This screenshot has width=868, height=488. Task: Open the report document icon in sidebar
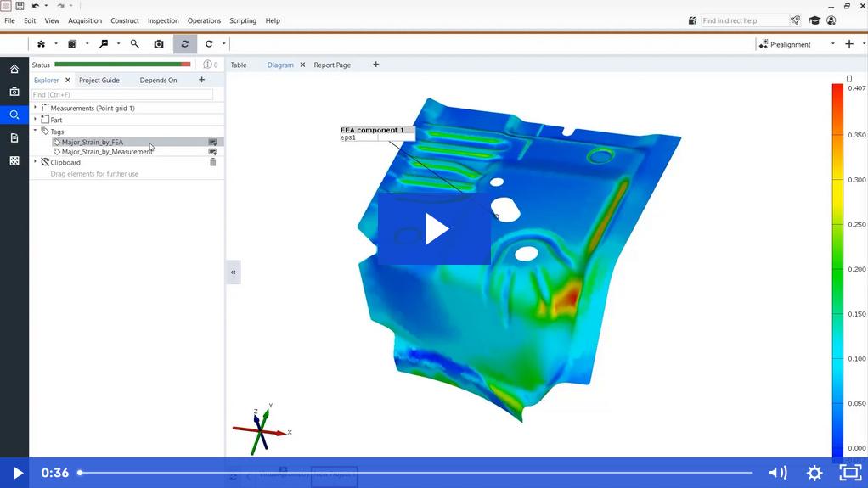pyautogui.click(x=14, y=137)
